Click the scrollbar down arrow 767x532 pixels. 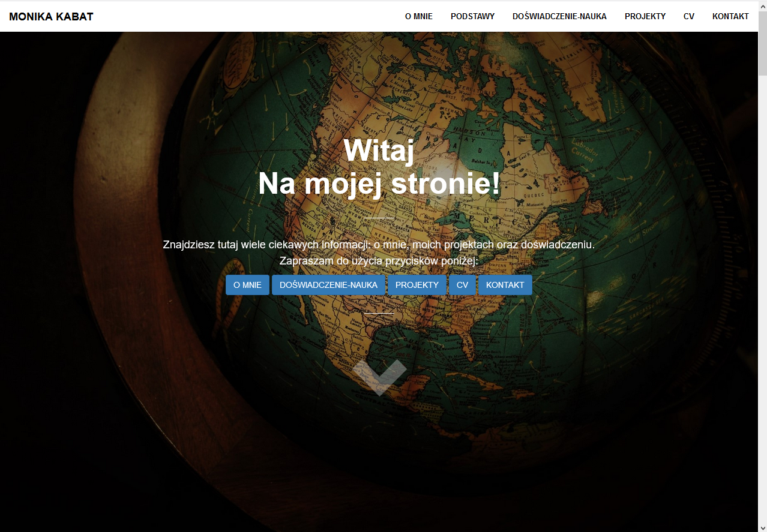coord(762,527)
